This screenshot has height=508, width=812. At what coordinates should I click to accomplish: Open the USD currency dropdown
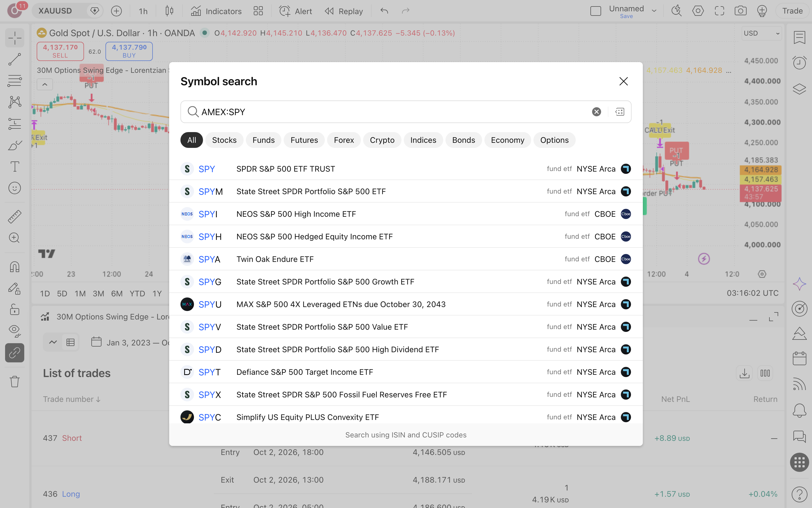[761, 33]
